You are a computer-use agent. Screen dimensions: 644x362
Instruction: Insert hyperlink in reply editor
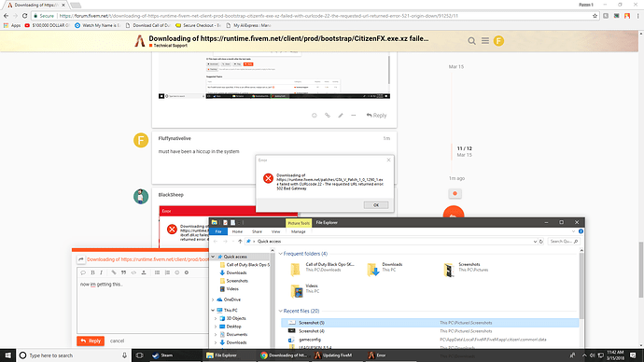[114, 272]
